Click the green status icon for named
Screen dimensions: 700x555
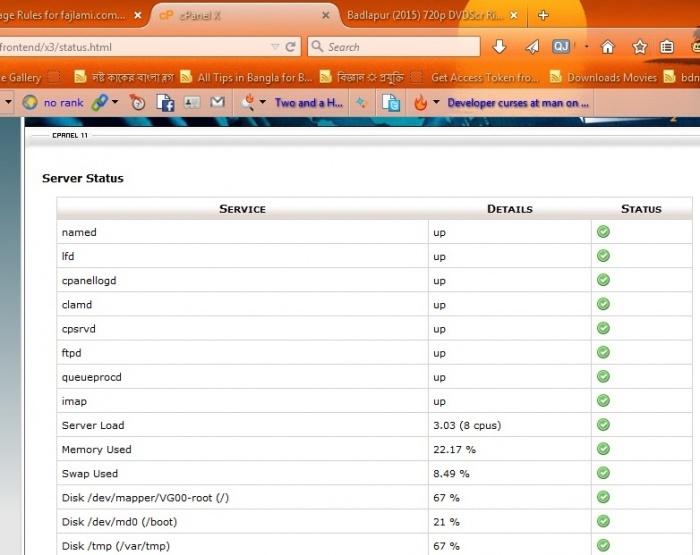tap(604, 232)
